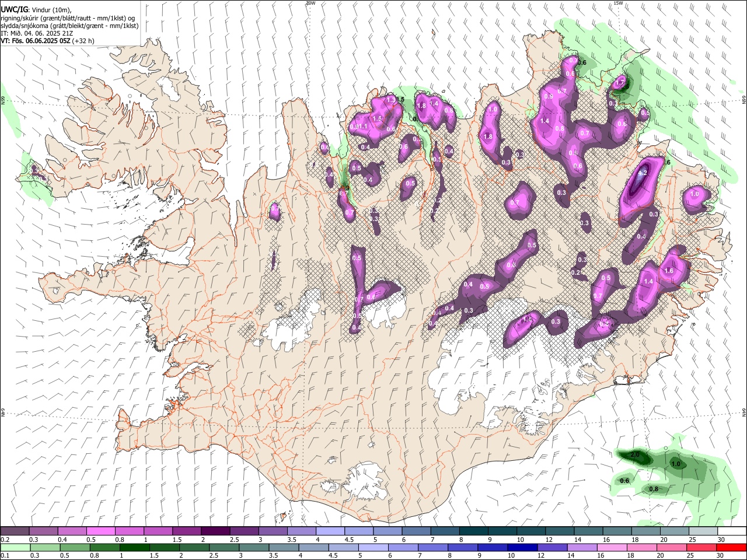This screenshot has height=560, width=747.
Task: Select the 30 label ending the rain scale
Action: (x=721, y=556)
